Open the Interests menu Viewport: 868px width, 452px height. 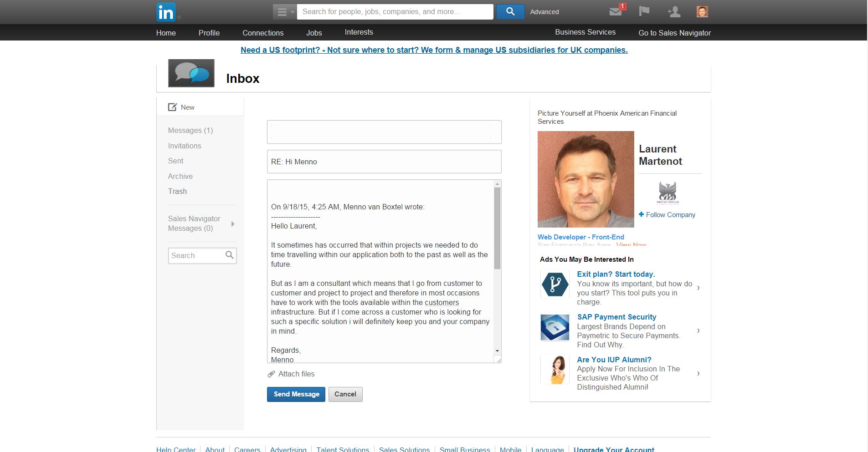click(359, 32)
